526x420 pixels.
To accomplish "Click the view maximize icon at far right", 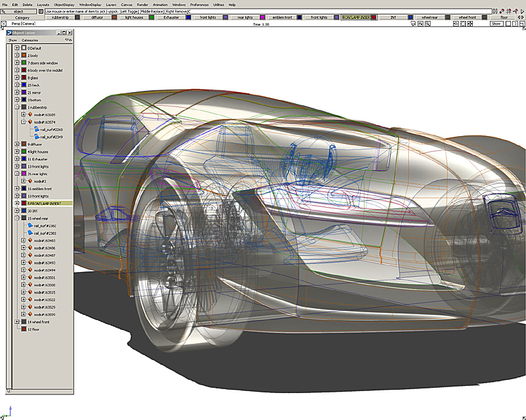I will click(521, 24).
